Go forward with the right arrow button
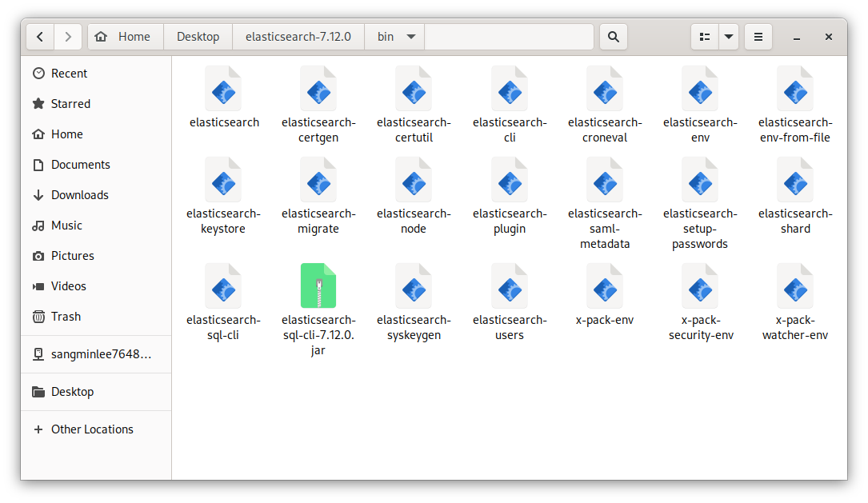This screenshot has height=503, width=868. (68, 37)
